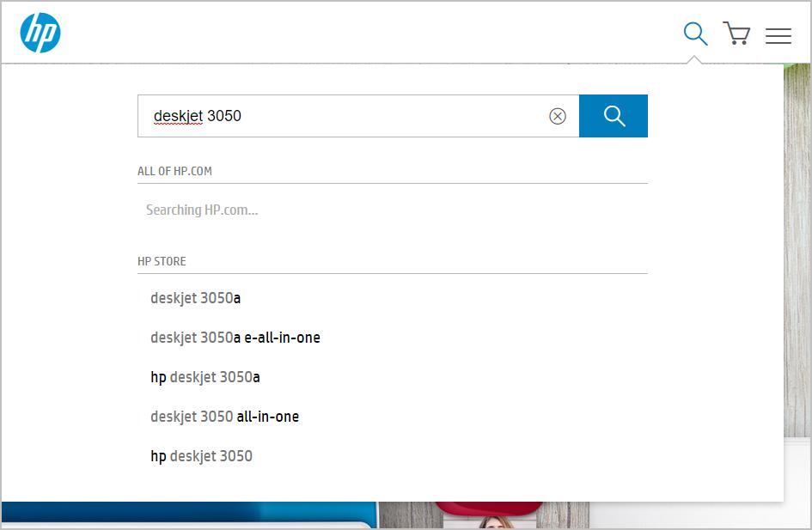
Task: Pick suggestion 'deskjet 3050 all-in-one'
Action: tap(224, 416)
